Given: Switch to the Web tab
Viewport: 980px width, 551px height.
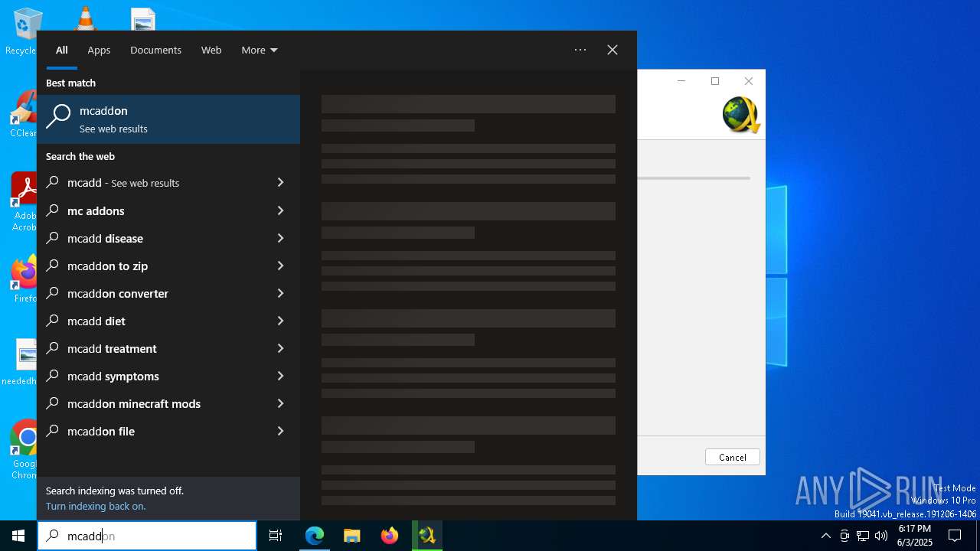Looking at the screenshot, I should click(211, 51).
